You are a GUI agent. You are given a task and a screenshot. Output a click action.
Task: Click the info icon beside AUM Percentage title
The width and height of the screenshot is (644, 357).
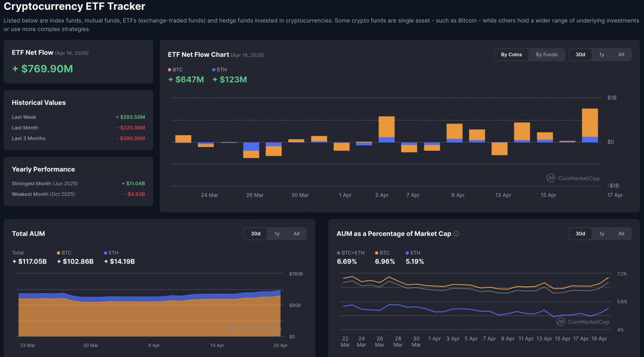pyautogui.click(x=456, y=234)
